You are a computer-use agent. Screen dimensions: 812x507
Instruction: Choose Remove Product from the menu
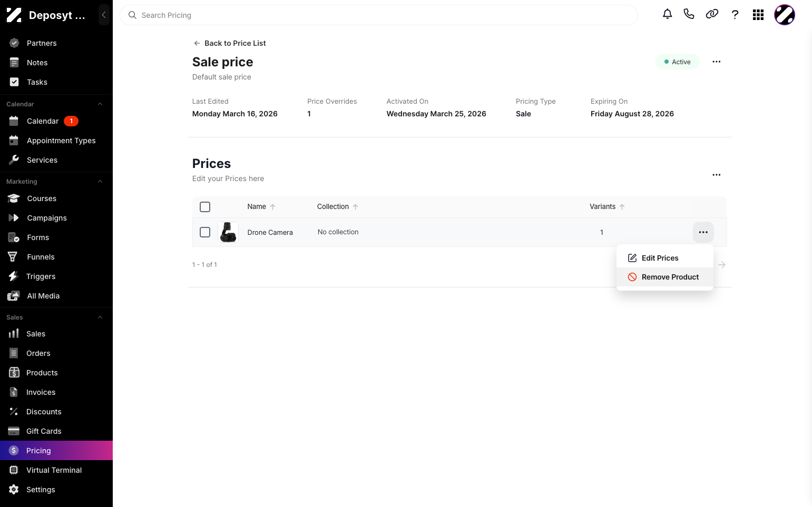pyautogui.click(x=664, y=277)
